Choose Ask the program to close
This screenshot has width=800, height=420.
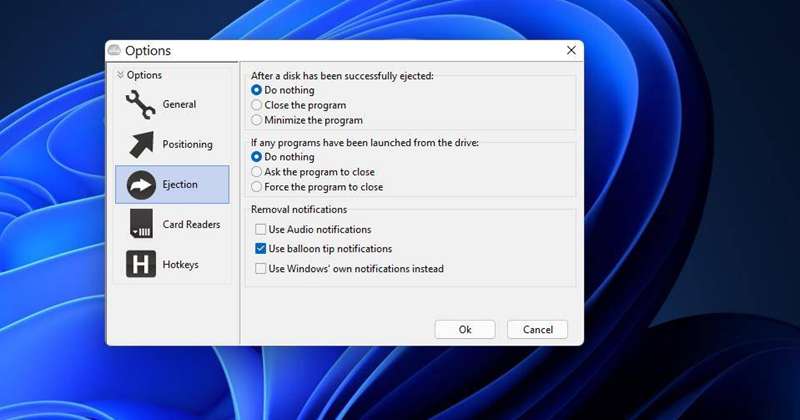(257, 172)
